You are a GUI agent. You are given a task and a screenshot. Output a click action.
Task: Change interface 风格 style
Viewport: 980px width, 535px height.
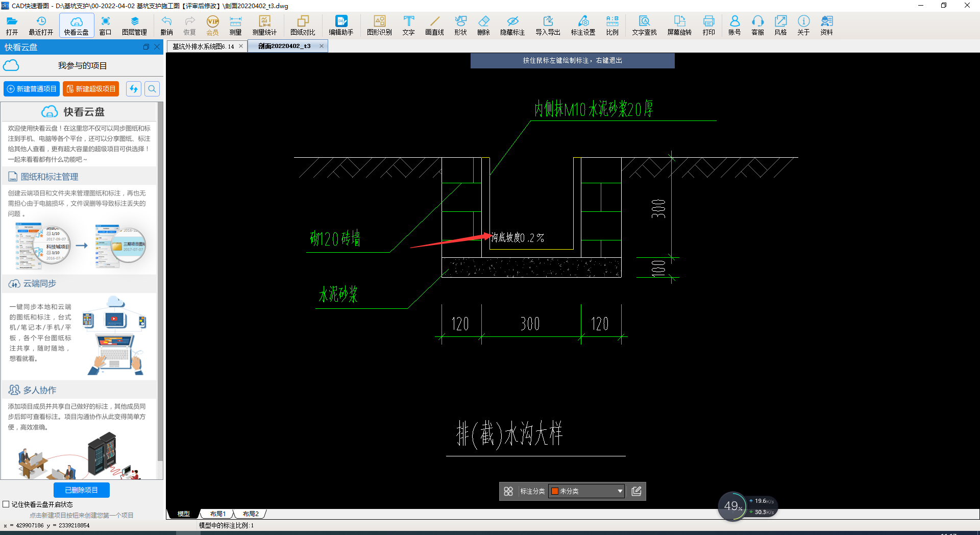pos(780,25)
